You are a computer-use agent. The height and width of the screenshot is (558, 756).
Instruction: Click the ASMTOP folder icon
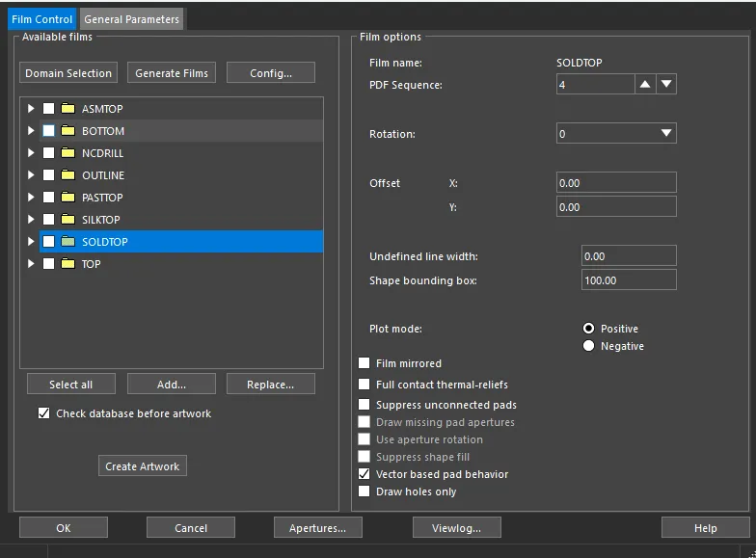pyautogui.click(x=67, y=108)
